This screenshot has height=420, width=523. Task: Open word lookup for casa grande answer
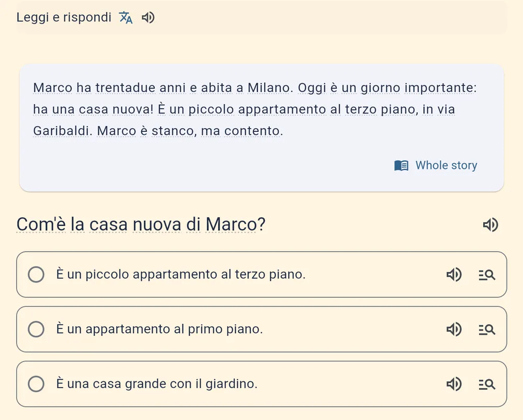[x=487, y=384]
